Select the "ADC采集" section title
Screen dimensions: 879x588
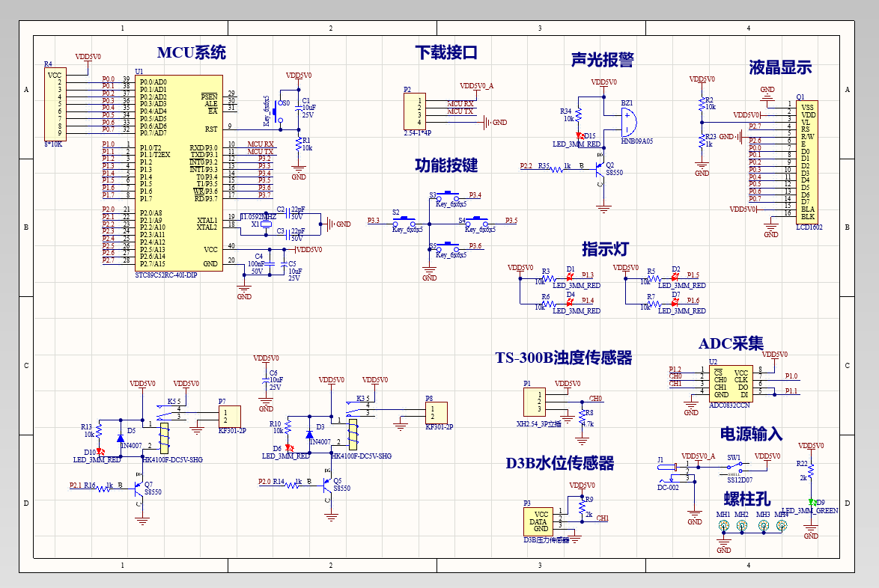(x=731, y=343)
